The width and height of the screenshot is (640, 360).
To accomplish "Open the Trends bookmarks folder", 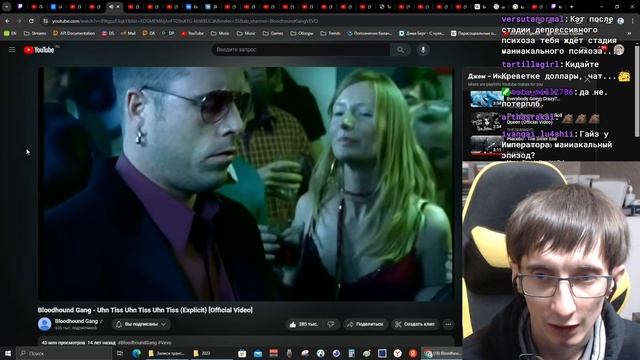I will coord(331,33).
